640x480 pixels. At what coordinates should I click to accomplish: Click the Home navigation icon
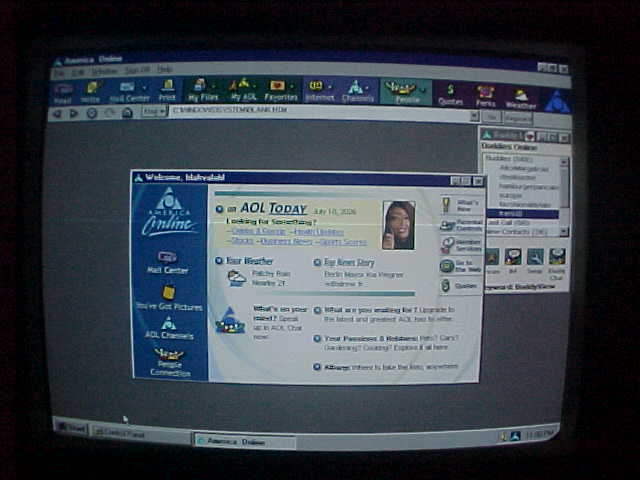point(127,113)
